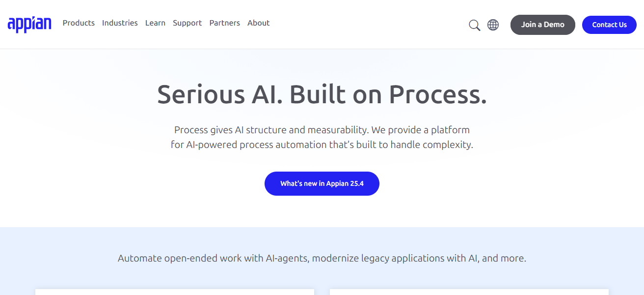Image resolution: width=644 pixels, height=295 pixels.
Task: Select the right white card at bottom
Action: tap(469, 292)
